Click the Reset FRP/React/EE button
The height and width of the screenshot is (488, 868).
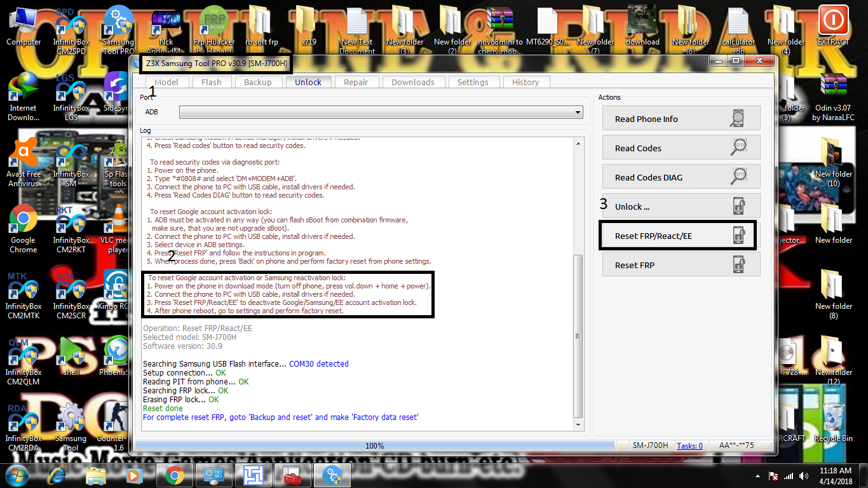pos(677,236)
